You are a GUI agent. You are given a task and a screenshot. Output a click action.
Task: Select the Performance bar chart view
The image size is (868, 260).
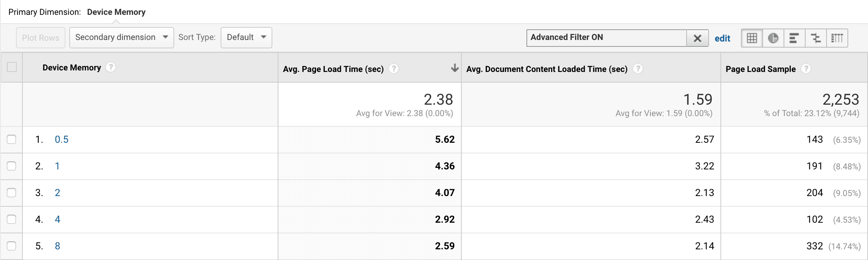[x=794, y=38]
